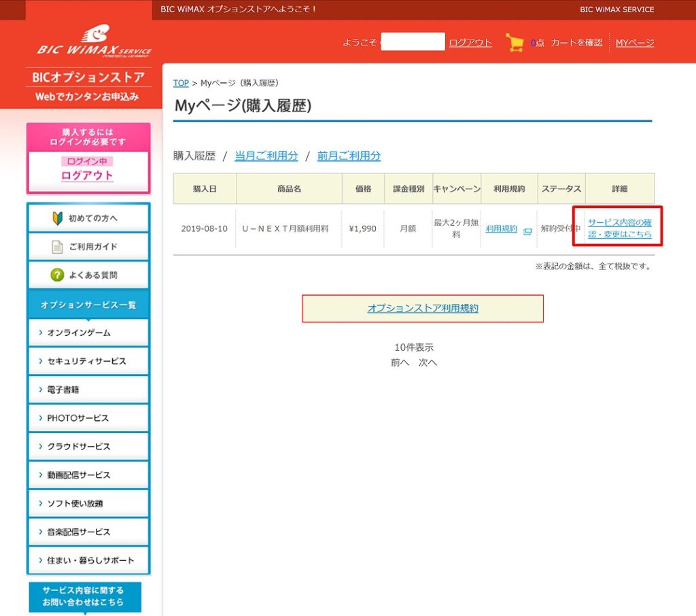Screen dimensions: 696x616
Task: Click the 価格 column header
Action: [363, 189]
